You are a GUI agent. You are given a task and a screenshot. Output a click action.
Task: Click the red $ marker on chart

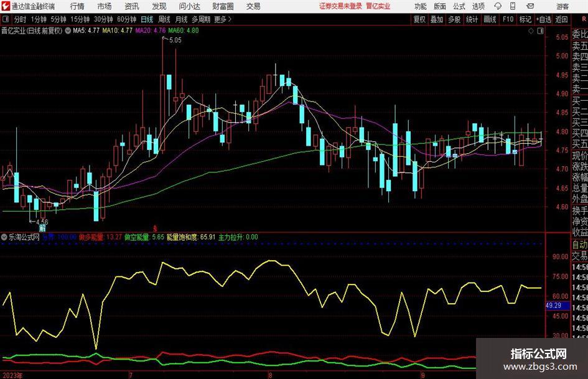coord(155,228)
